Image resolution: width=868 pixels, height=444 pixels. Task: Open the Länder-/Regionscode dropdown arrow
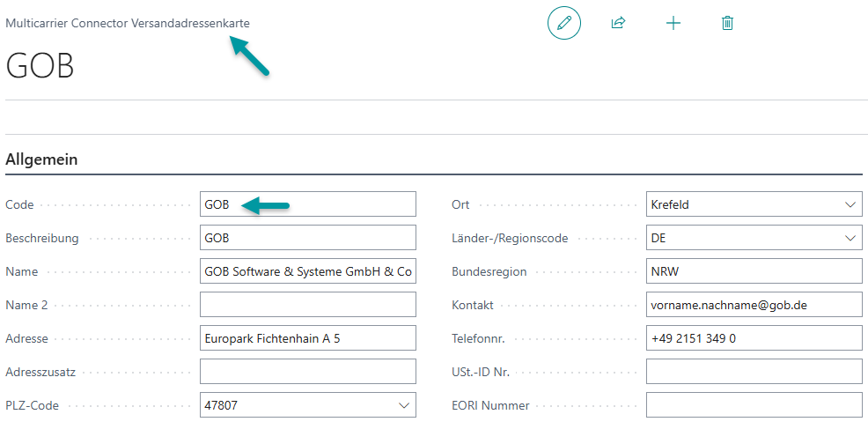[x=850, y=238]
